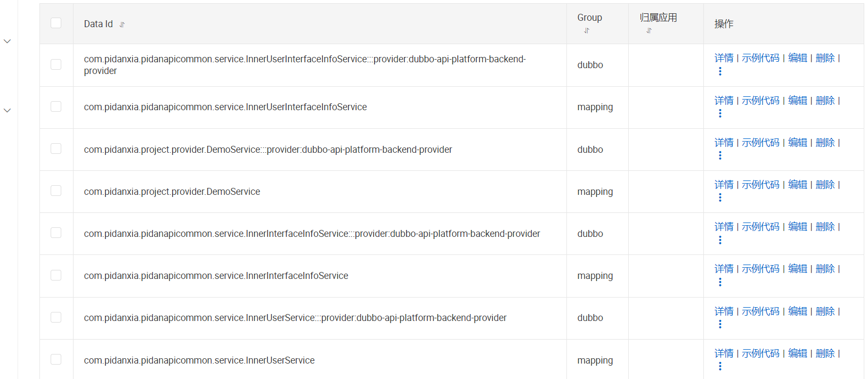Toggle the select-all checkbox in header
Screen dimensions: 868x379
click(56, 23)
